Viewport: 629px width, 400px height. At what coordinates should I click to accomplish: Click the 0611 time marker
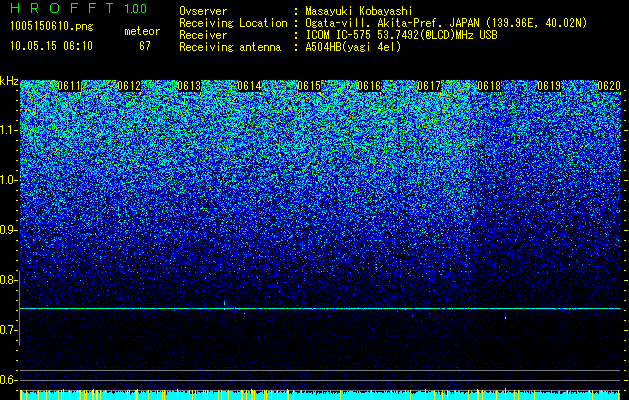69,86
